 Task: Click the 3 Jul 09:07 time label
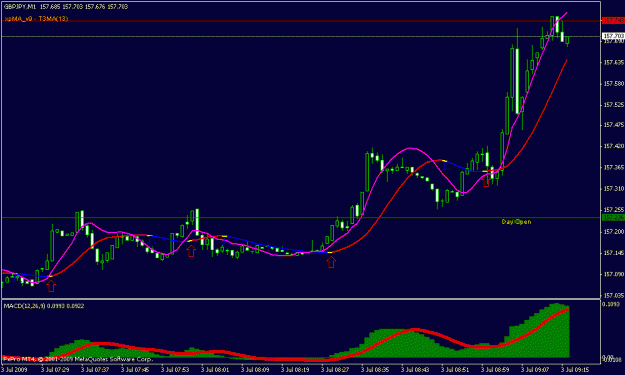pos(535,370)
